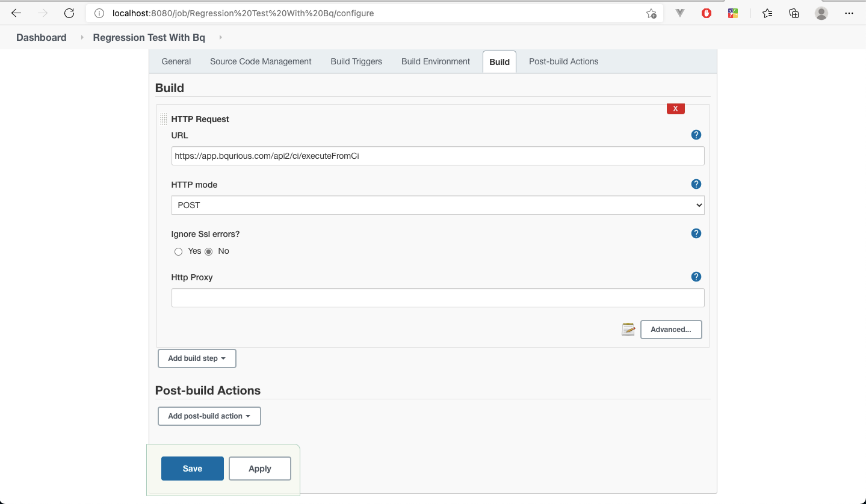Switch to the Build Triggers tab
Screen dimensions: 866x504
pos(356,61)
